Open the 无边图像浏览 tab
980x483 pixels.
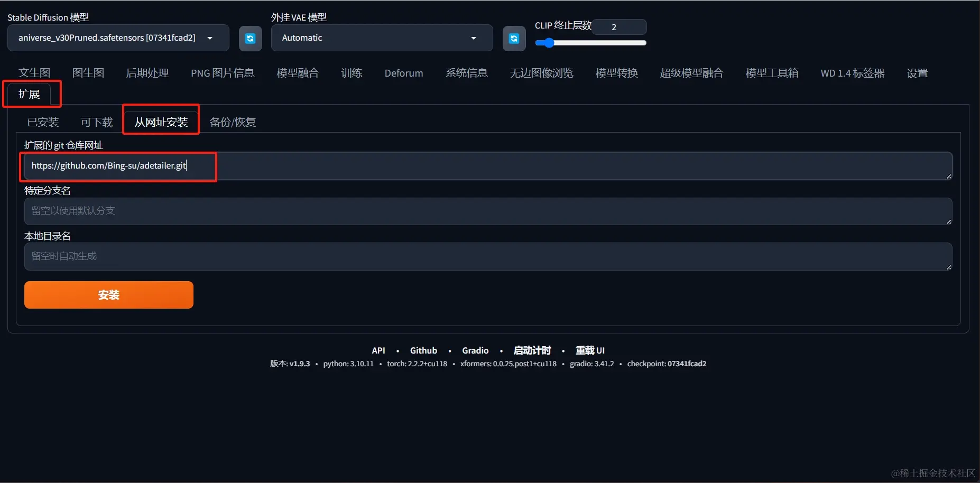coord(541,73)
